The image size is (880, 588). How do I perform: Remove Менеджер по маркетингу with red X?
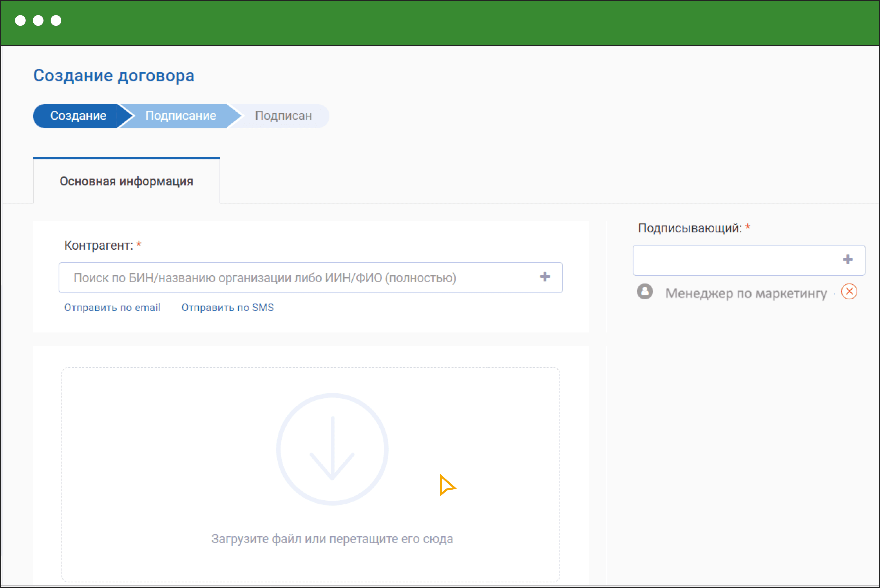point(849,292)
